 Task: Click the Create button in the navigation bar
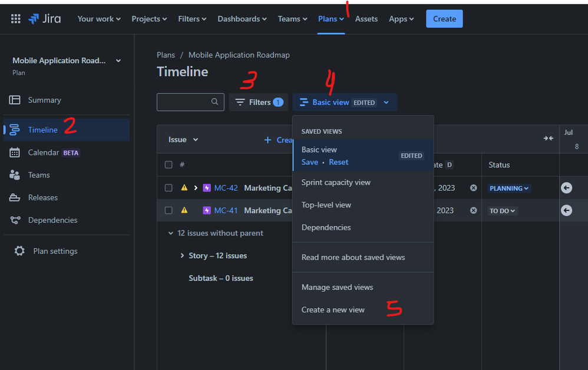[x=444, y=18]
